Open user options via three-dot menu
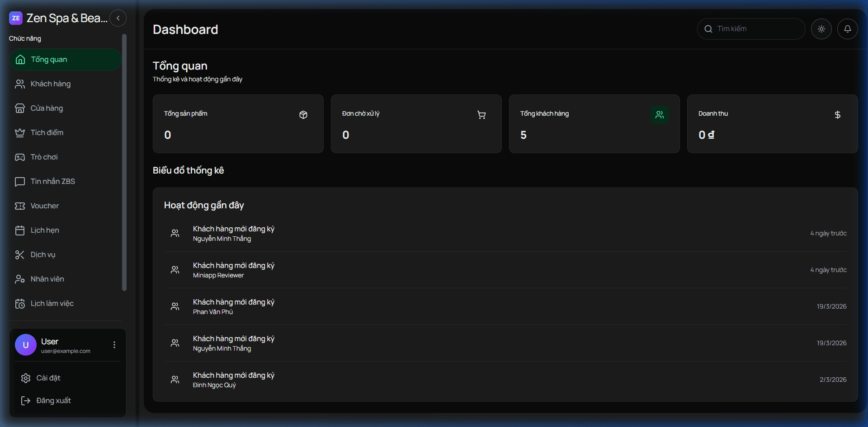Image resolution: width=868 pixels, height=427 pixels. pos(114,345)
